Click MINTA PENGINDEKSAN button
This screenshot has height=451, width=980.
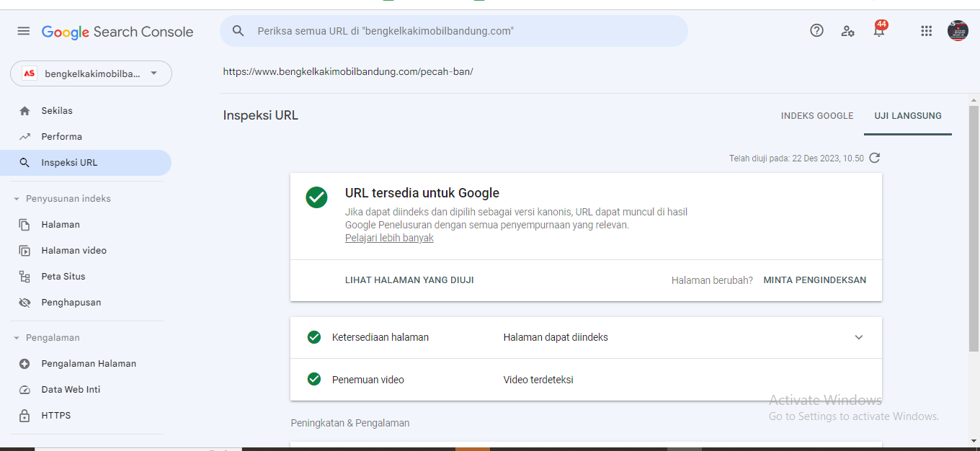pyautogui.click(x=815, y=280)
